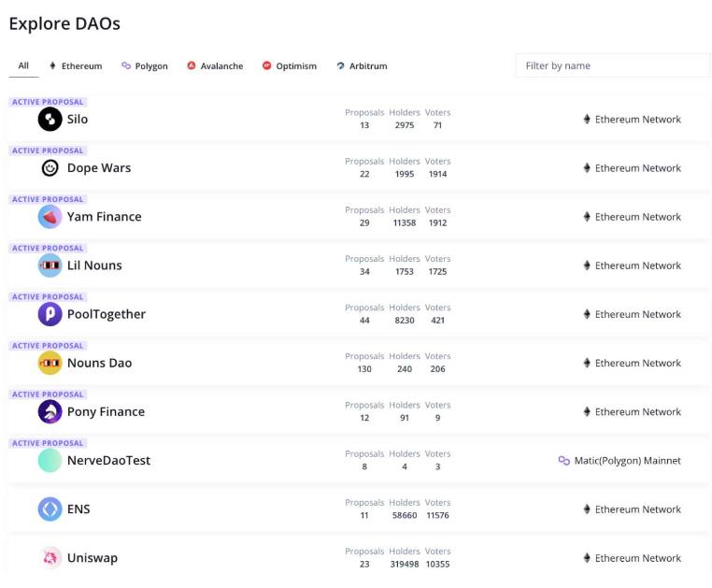Click the Pony Finance logo icon
Screen dimensions: 712x588
pyautogui.click(x=50, y=411)
